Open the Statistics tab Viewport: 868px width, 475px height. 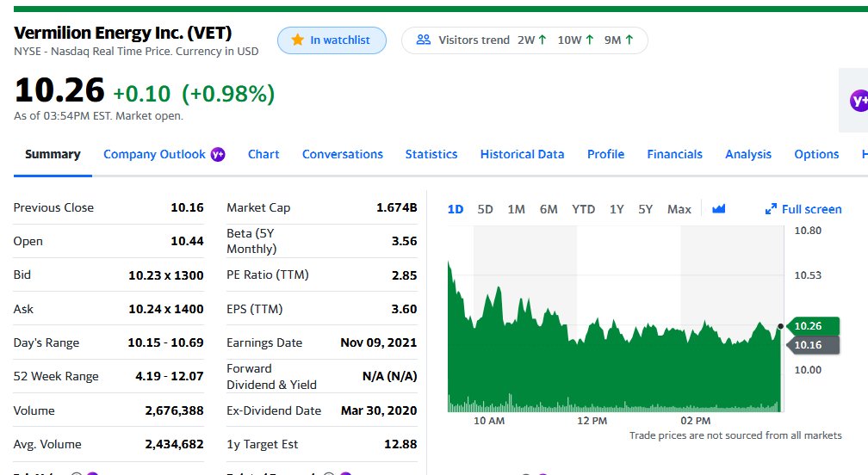pyautogui.click(x=431, y=154)
